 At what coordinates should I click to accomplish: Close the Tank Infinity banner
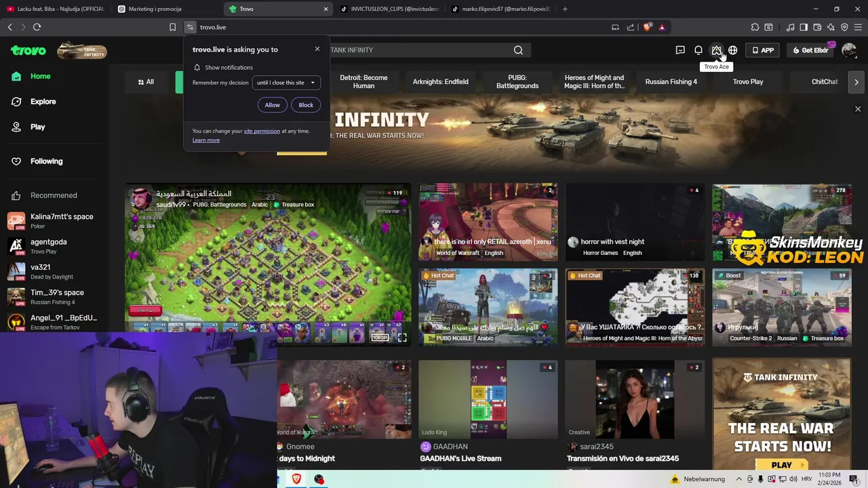point(858,109)
